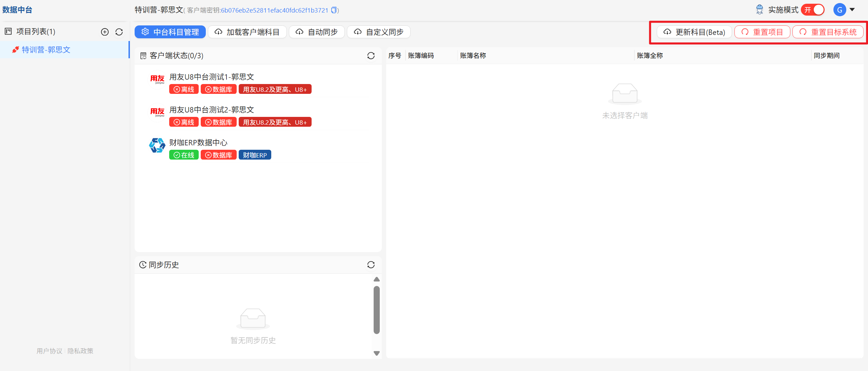
Task: Select client 用友U8中台测试2-郭思文
Action: pyautogui.click(x=259, y=116)
